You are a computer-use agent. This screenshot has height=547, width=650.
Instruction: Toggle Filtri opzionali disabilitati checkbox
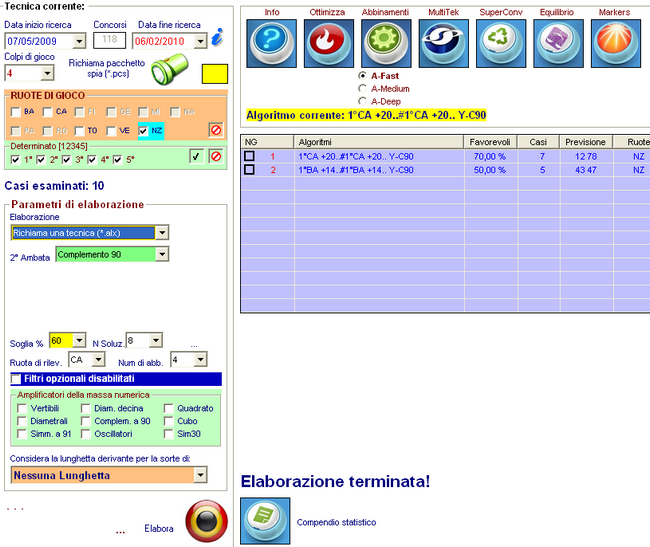pyautogui.click(x=16, y=379)
